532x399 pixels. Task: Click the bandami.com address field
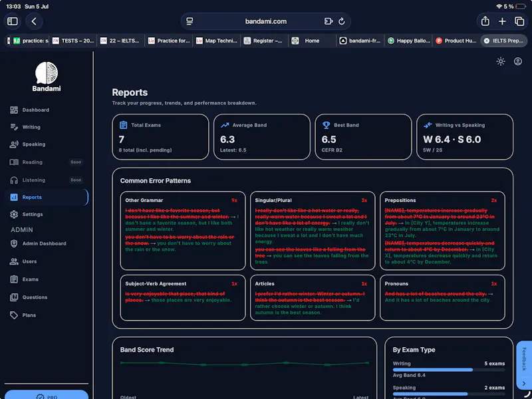point(265,21)
